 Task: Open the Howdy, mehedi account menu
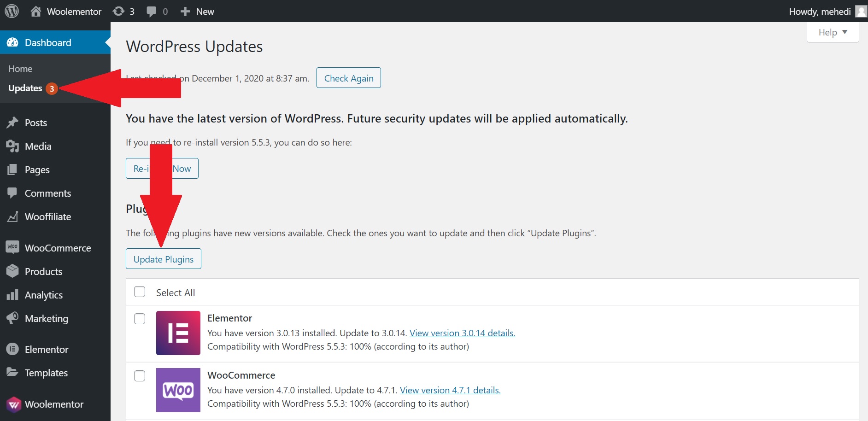pyautogui.click(x=820, y=11)
